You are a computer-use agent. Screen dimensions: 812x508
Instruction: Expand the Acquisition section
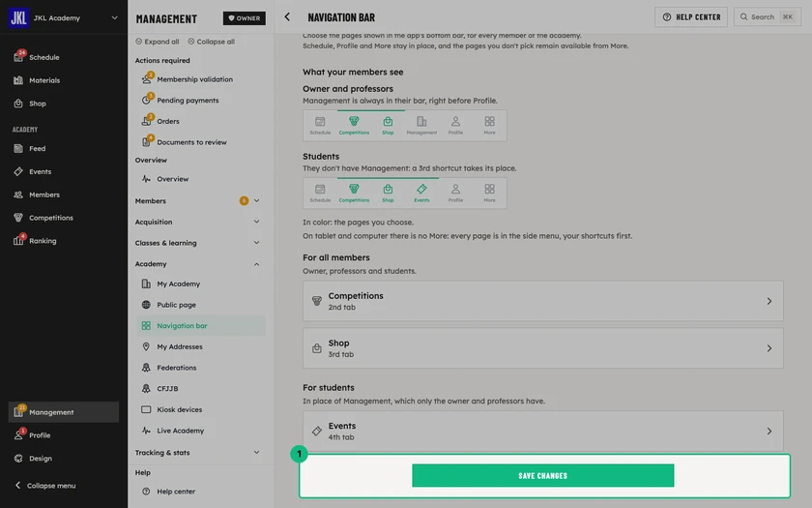tap(256, 222)
